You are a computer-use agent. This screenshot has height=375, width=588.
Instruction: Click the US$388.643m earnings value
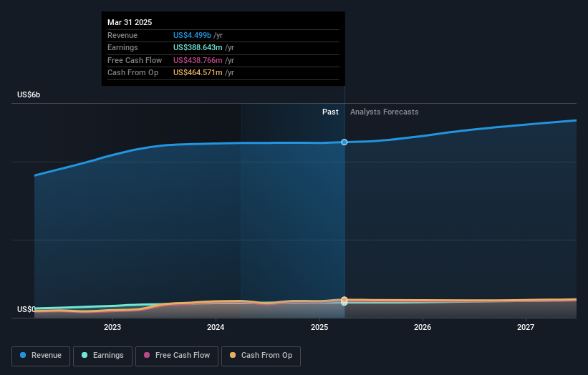coord(198,47)
